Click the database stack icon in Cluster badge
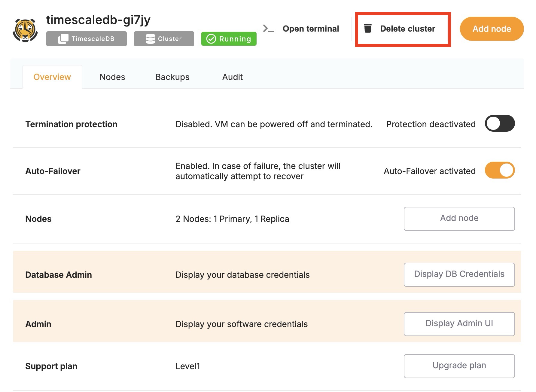This screenshot has width=536, height=392. tap(150, 39)
